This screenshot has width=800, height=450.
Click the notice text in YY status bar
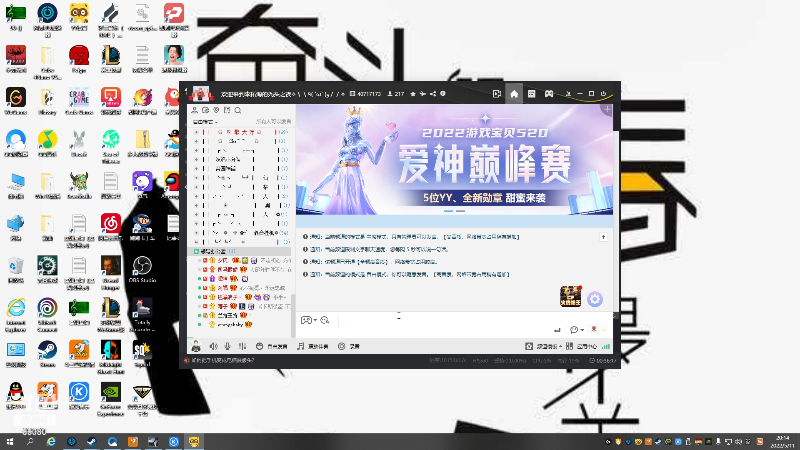pos(222,360)
